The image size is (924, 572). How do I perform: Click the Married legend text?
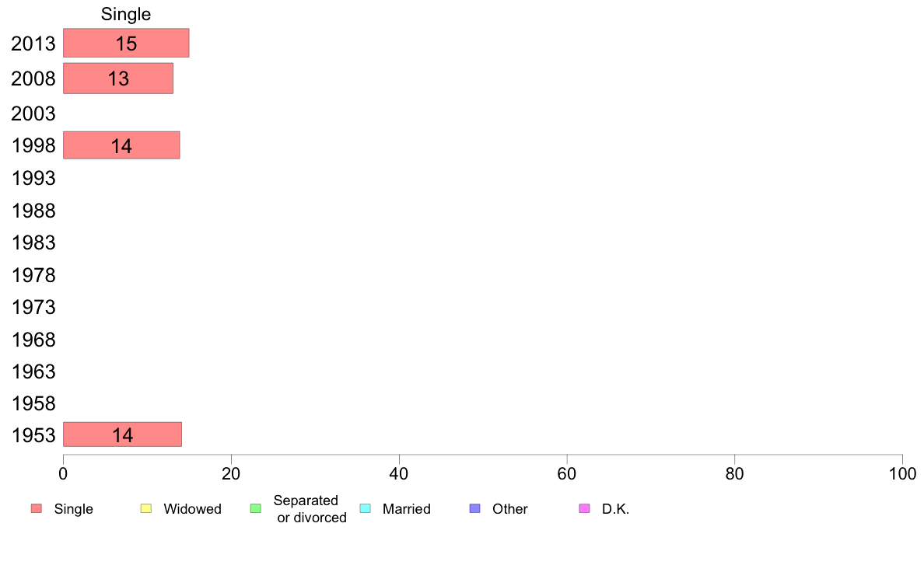coord(407,509)
